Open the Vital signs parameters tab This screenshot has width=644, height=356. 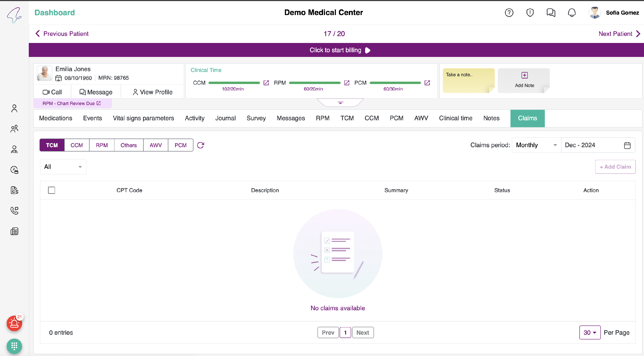pos(143,118)
